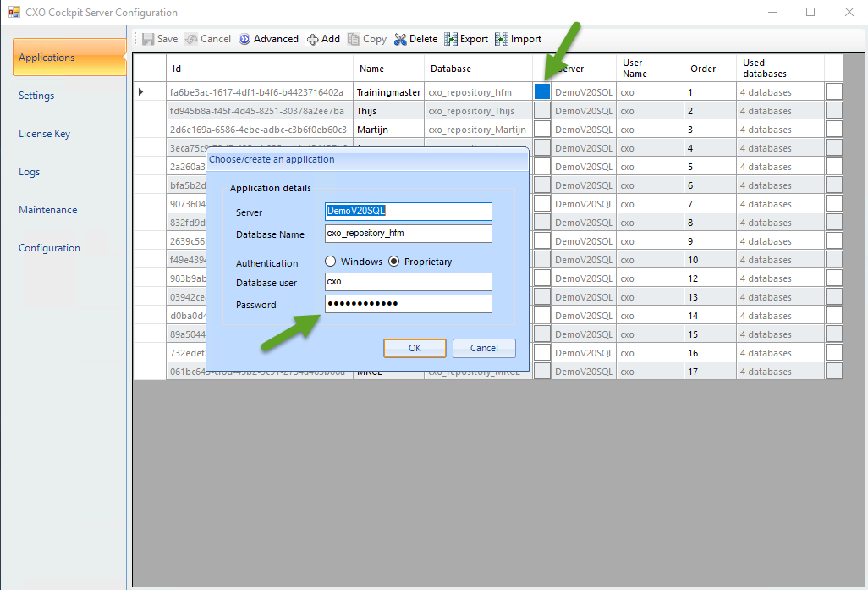Toggle last-column checkbox in order 10 row
Image resolution: width=868 pixels, height=590 pixels.
[x=833, y=259]
